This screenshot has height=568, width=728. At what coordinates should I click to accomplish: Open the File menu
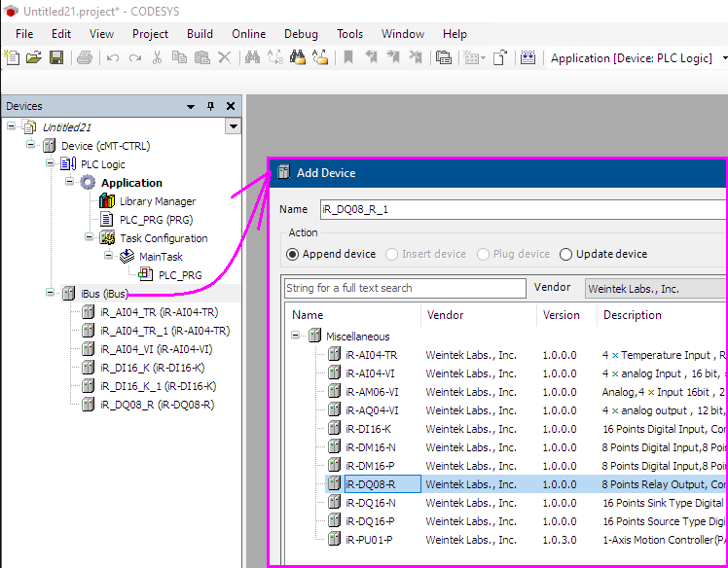[24, 34]
